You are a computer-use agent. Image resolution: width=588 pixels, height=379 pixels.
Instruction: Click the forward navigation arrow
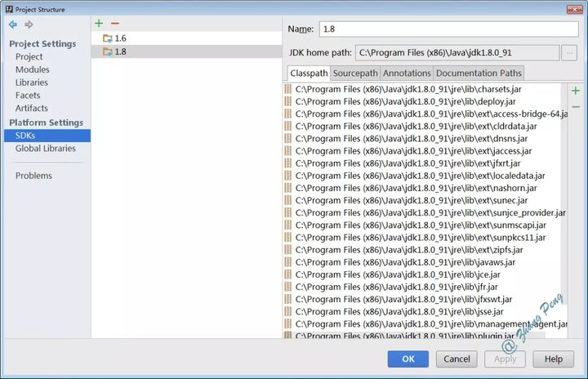pos(29,25)
